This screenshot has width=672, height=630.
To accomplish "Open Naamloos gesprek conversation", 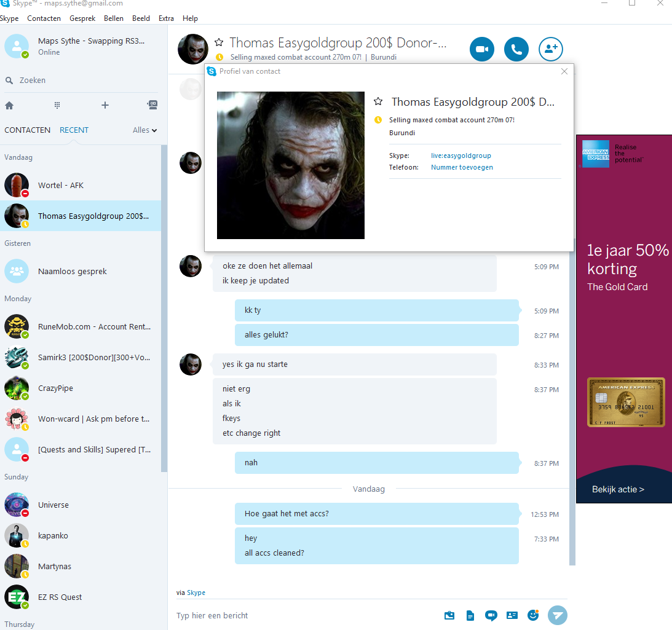I will [x=81, y=271].
